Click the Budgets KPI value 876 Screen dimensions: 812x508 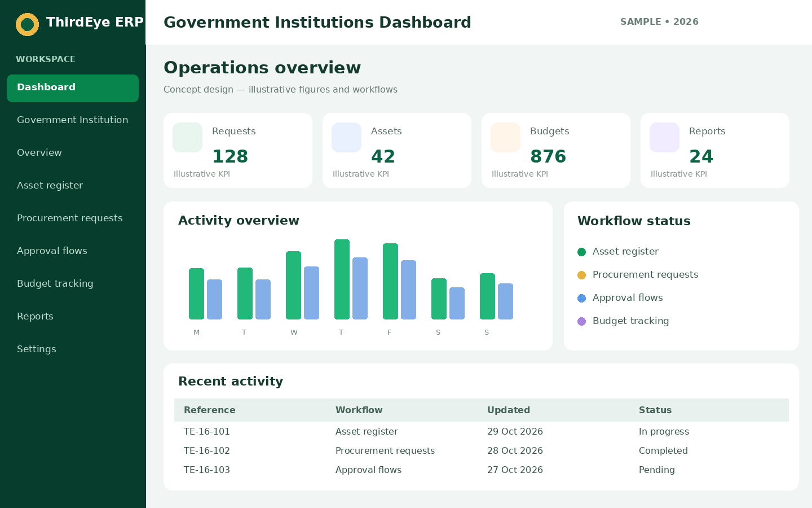click(548, 156)
